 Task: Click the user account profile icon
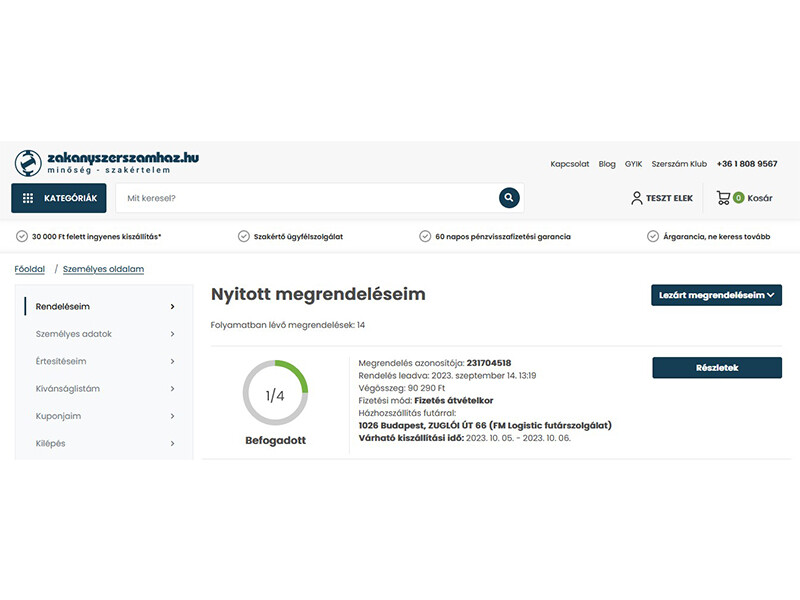637,198
